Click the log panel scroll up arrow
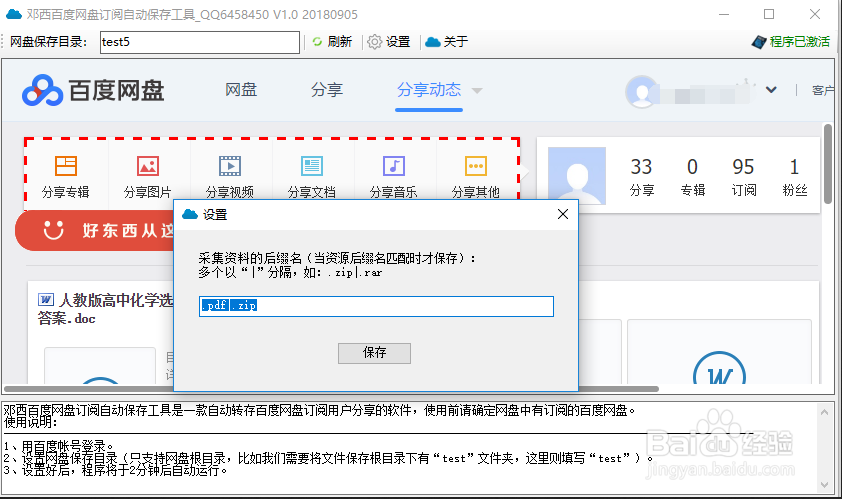The height and width of the screenshot is (499, 842). tap(825, 412)
